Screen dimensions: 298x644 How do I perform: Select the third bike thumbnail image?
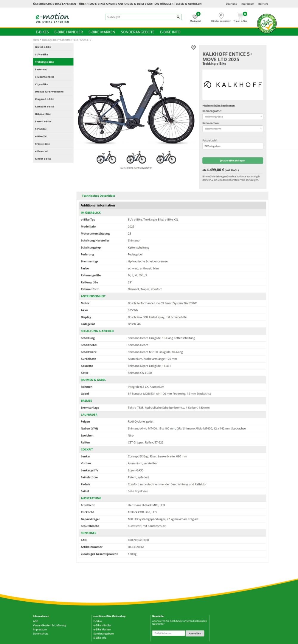coord(166,157)
